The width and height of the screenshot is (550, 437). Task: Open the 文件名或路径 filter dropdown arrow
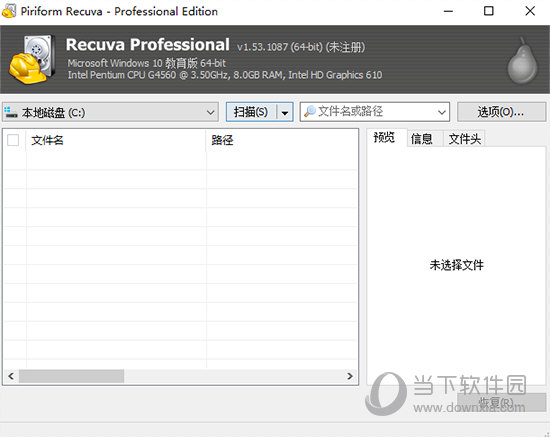click(x=442, y=112)
